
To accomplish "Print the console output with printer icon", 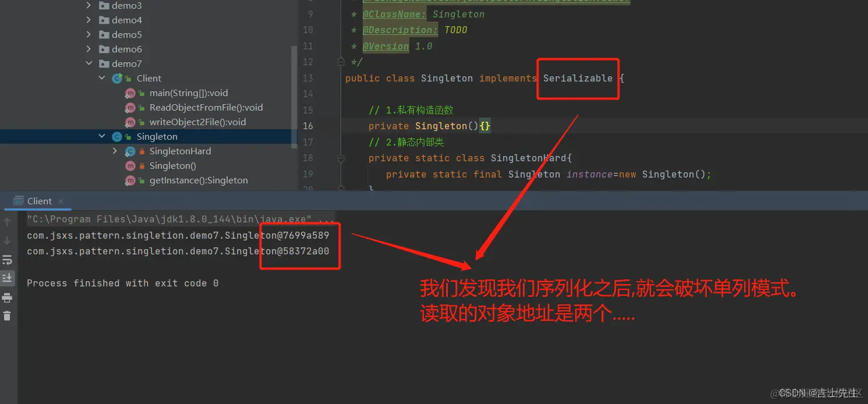I will coord(7,297).
